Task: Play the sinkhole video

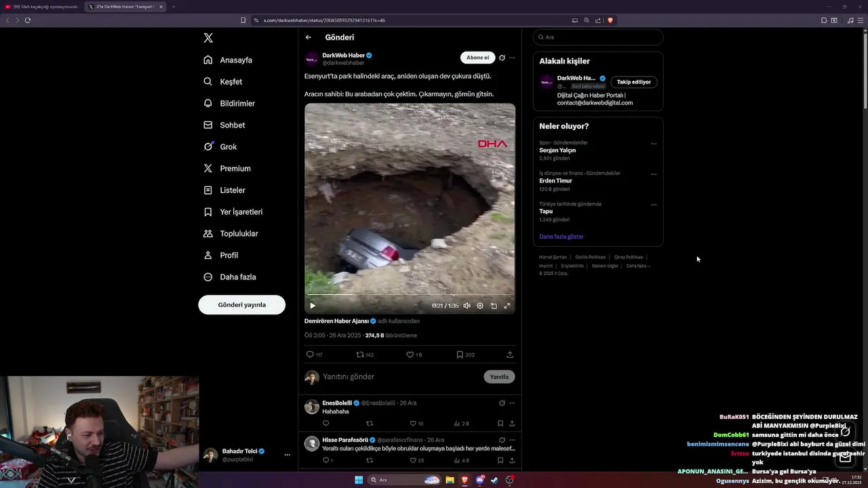Action: click(313, 306)
